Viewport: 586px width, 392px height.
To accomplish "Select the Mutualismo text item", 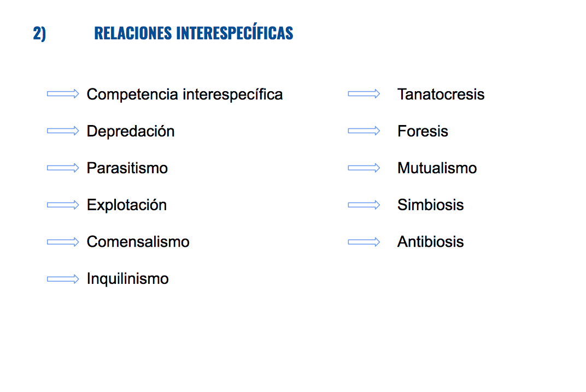I will click(x=437, y=168).
